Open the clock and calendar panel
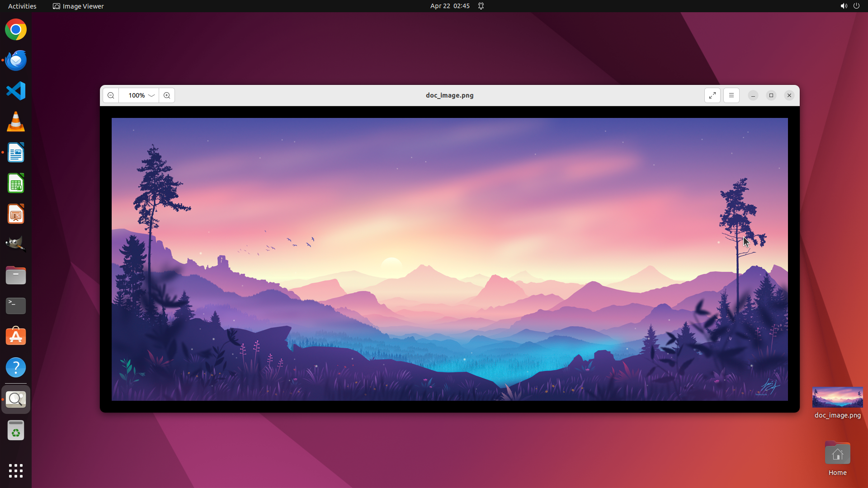Screen dimensions: 868x488 [x=449, y=6]
